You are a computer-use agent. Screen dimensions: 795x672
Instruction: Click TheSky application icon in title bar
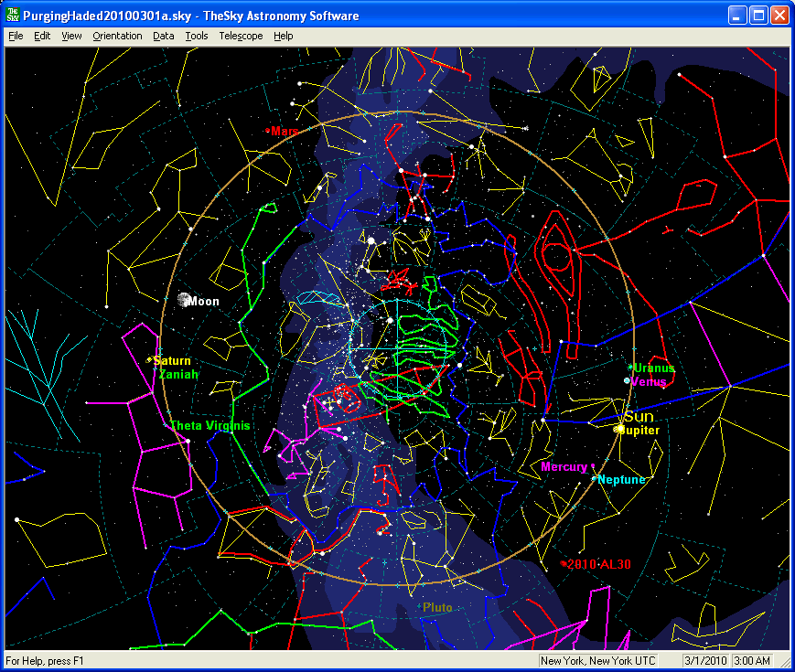[x=13, y=16]
